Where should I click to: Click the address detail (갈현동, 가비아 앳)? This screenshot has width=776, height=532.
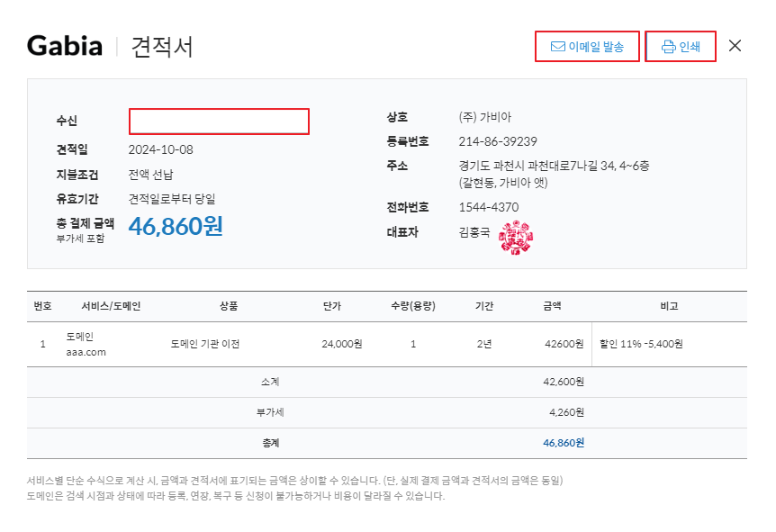503,183
